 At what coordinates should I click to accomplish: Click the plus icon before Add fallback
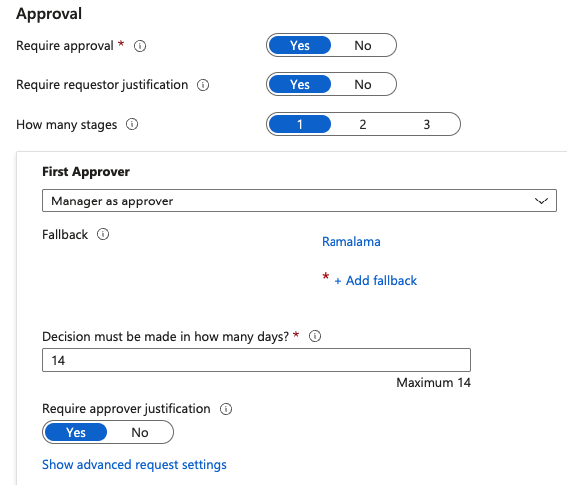click(x=338, y=281)
